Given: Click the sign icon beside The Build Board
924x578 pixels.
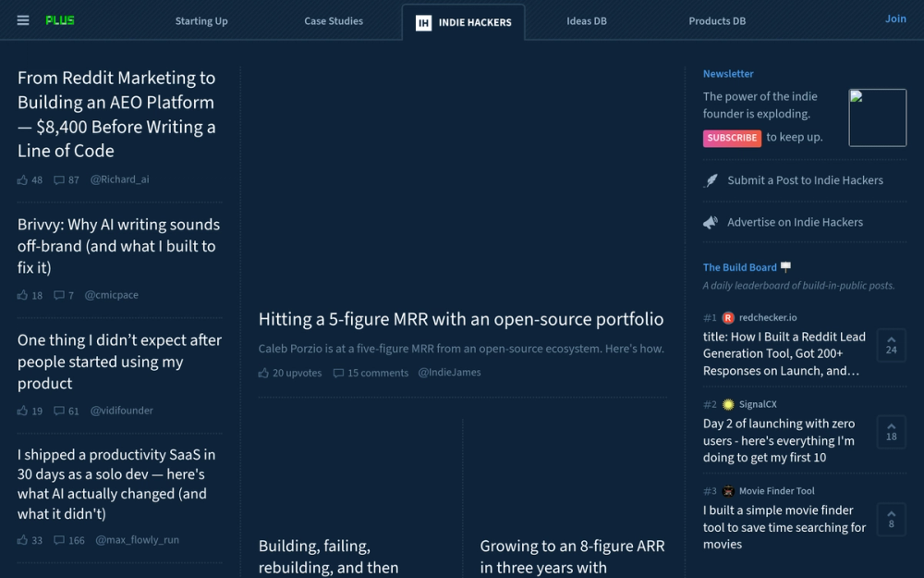Looking at the screenshot, I should [785, 267].
